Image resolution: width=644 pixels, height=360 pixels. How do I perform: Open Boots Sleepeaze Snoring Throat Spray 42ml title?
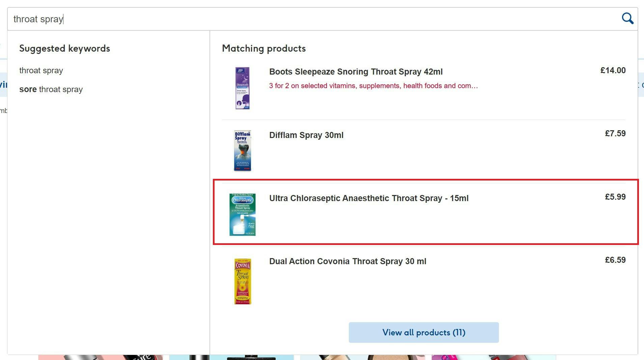(356, 72)
